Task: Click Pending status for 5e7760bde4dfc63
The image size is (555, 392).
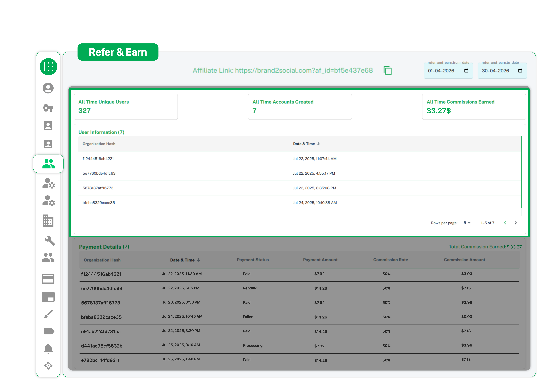Action: pos(250,288)
